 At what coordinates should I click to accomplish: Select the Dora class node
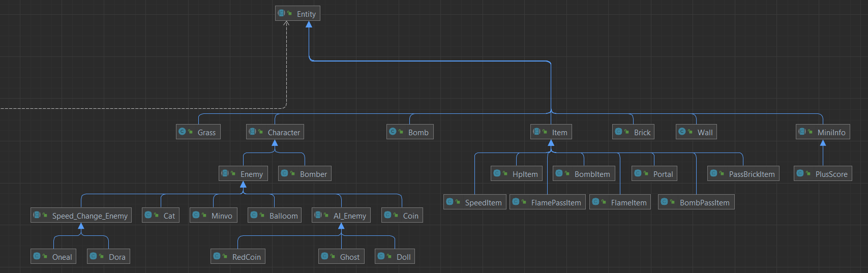click(108, 256)
